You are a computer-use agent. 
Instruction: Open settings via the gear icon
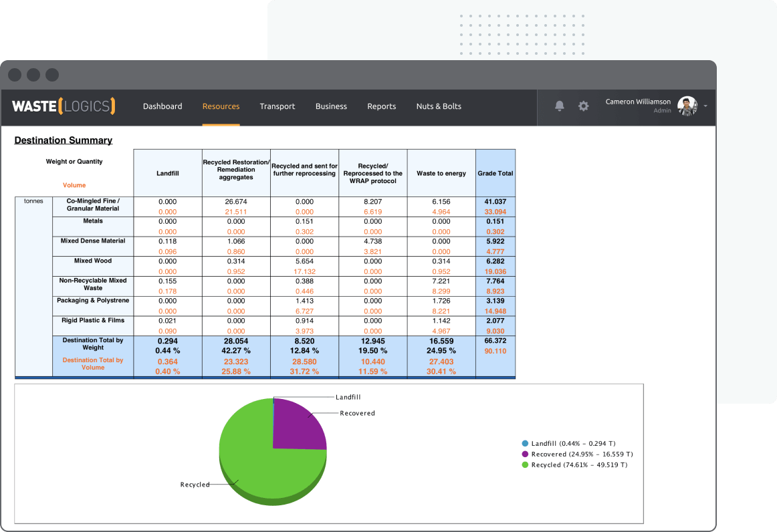tap(584, 106)
